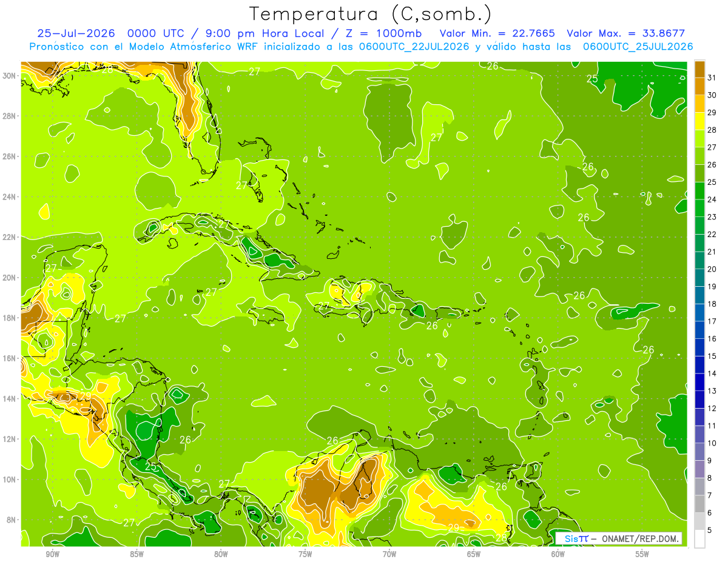Click the 30N latitude axis label
The height and width of the screenshot is (562, 728).
click(x=9, y=76)
